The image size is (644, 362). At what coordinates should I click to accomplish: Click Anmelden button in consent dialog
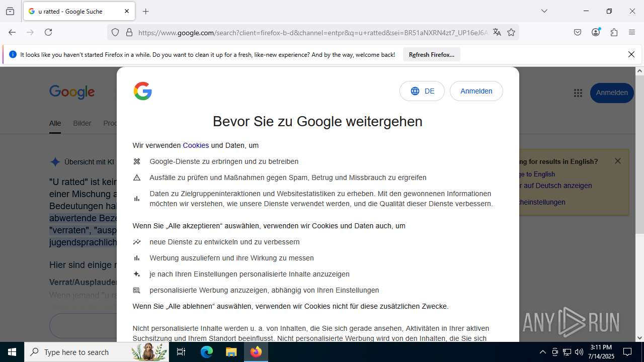(476, 91)
